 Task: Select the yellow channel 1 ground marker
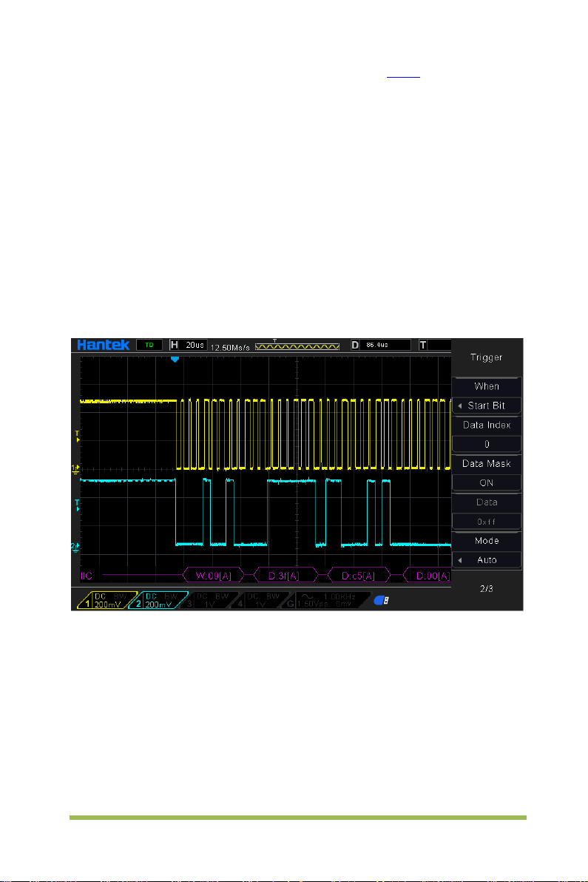click(75, 468)
